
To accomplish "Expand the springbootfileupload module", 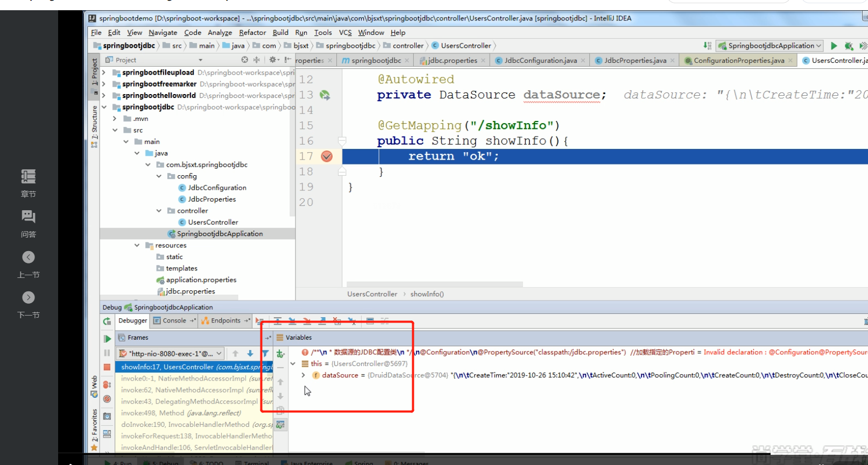I will 103,72.
